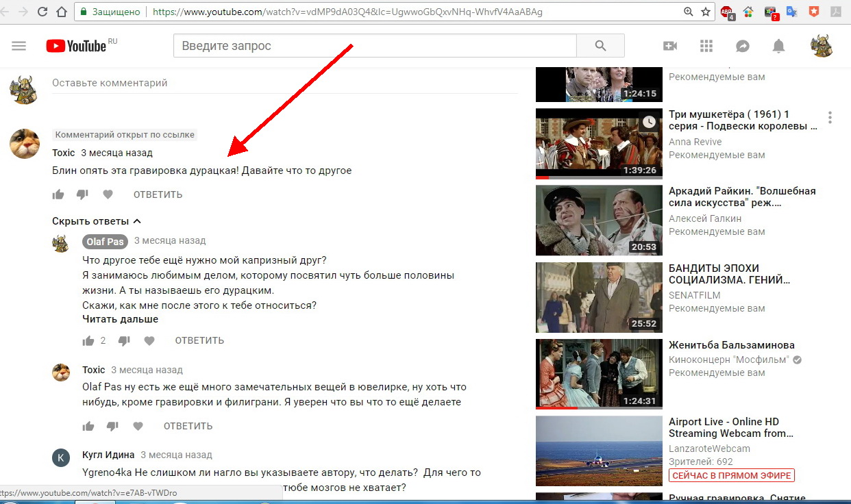Open the YouTube apps grid icon

click(706, 46)
